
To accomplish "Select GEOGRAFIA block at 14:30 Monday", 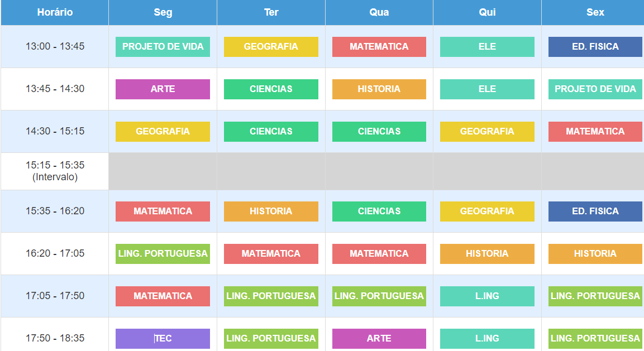I will pos(163,131).
